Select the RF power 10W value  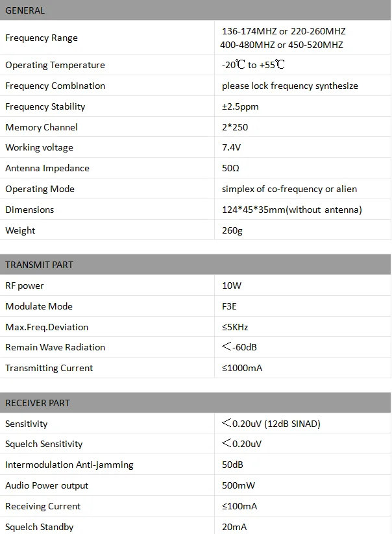pyautogui.click(x=232, y=285)
